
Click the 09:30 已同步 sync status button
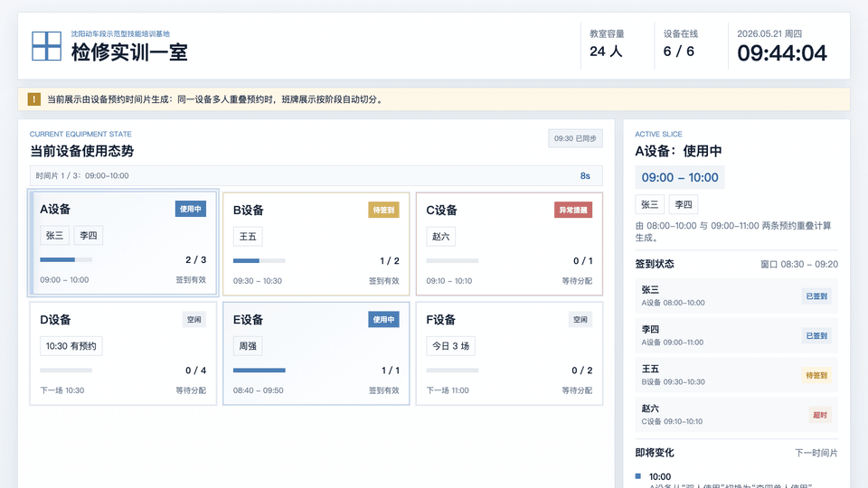(x=575, y=138)
